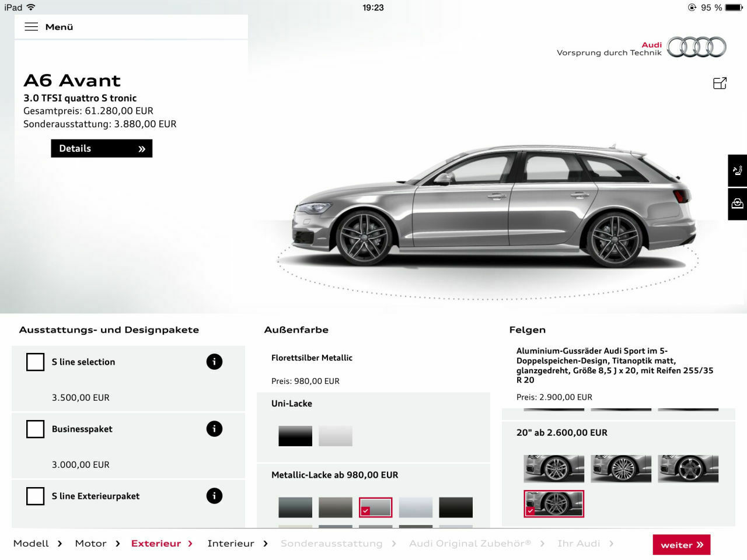This screenshot has width=747, height=560.
Task: Open info about Businesspaket
Action: 214,429
